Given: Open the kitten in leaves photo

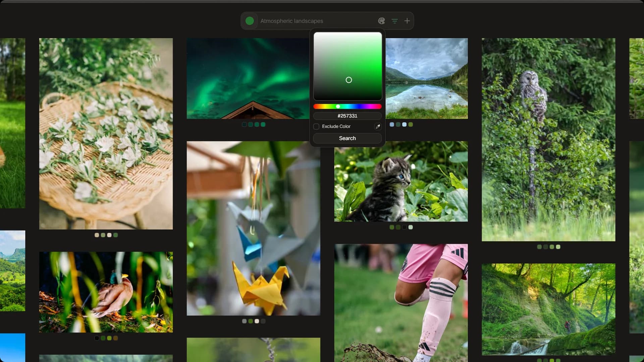Looking at the screenshot, I should (x=401, y=181).
